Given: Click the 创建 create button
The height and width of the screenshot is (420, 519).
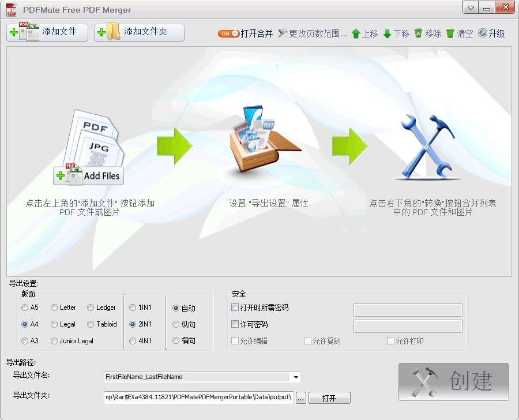Looking at the screenshot, I should 454,382.
